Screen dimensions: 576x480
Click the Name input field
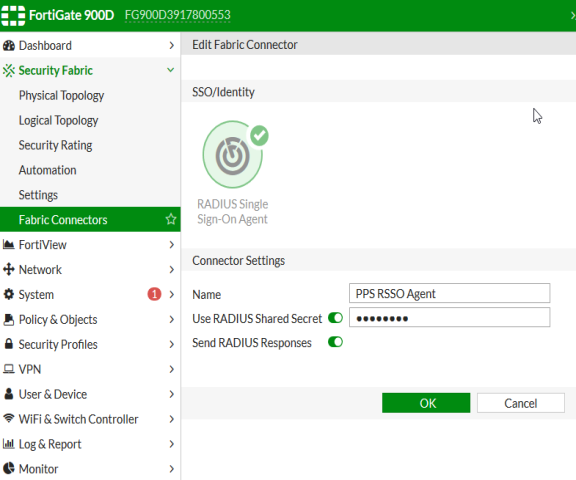click(x=450, y=293)
